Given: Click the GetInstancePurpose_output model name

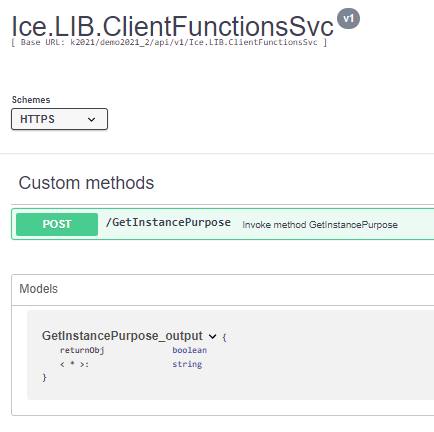Looking at the screenshot, I should [x=122, y=335].
